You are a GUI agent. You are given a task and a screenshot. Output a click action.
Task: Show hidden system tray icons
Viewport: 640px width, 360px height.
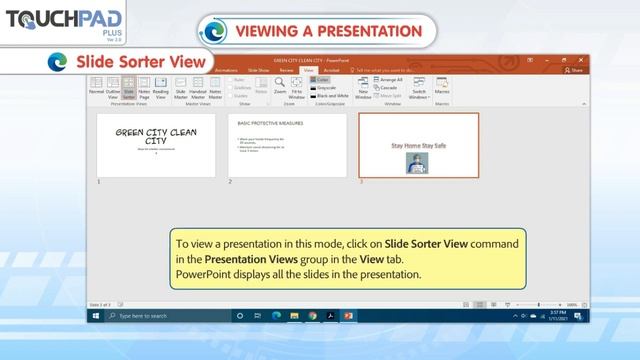point(515,316)
